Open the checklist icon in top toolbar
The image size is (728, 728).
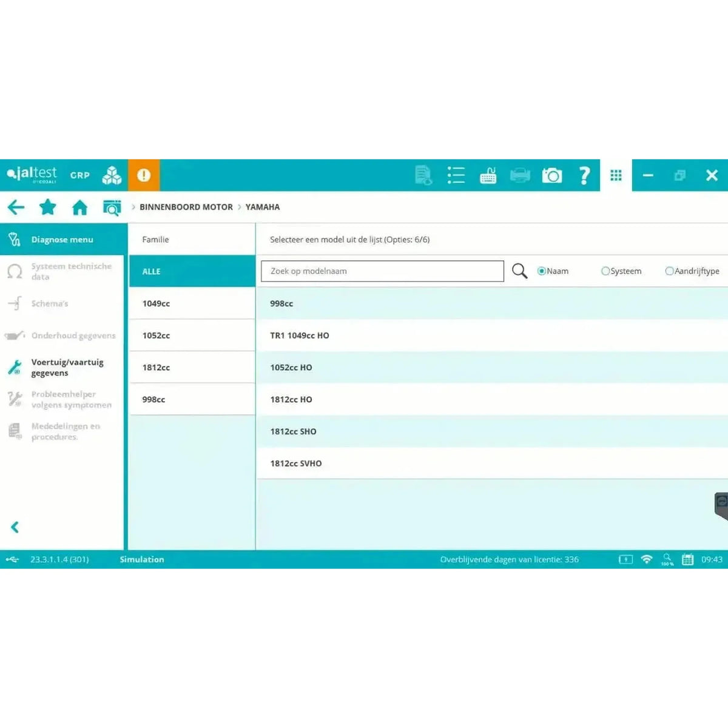[456, 175]
